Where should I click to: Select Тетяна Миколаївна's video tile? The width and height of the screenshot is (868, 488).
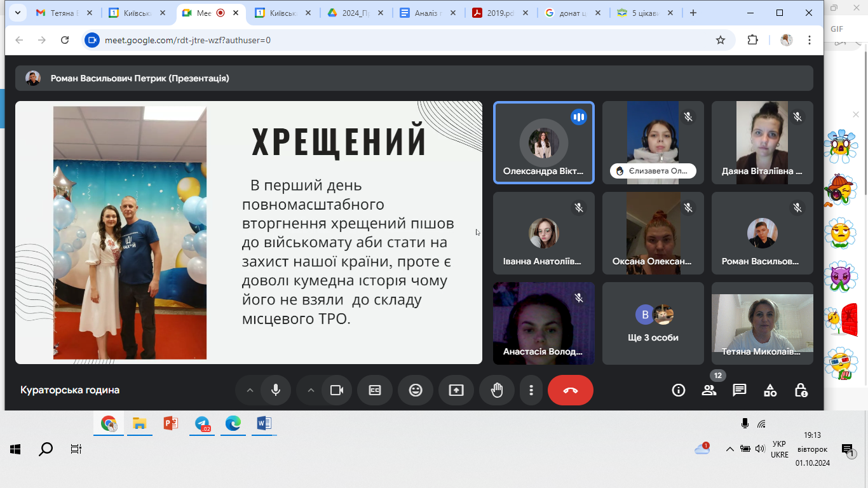tap(762, 323)
